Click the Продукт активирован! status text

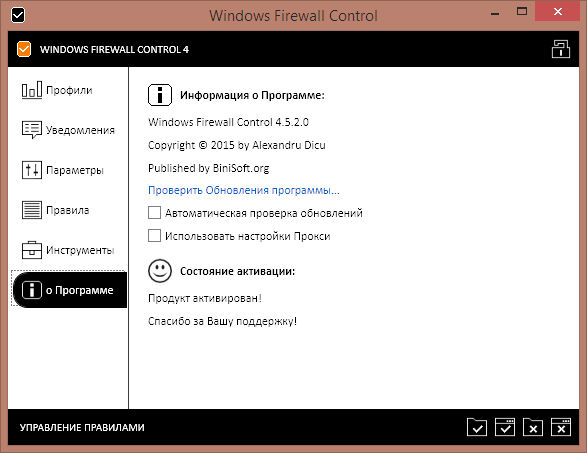(205, 298)
